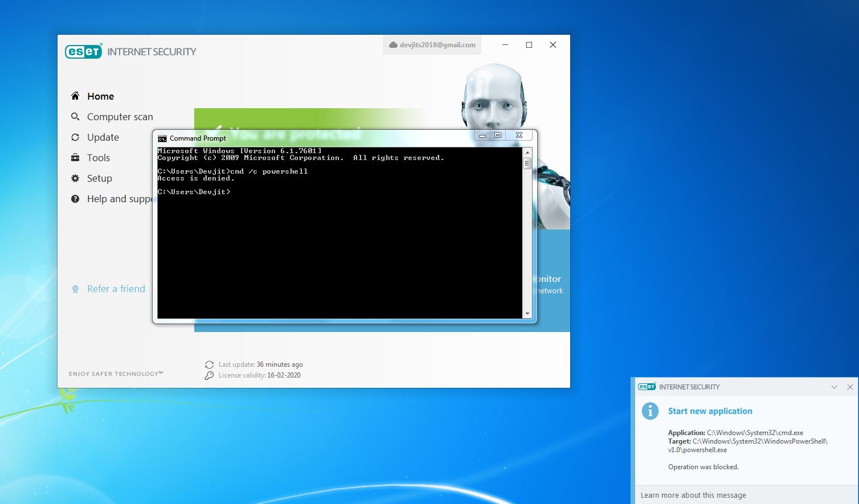Image resolution: width=859 pixels, height=504 pixels.
Task: Click the Target powershell.exe path text
Action: point(748,445)
